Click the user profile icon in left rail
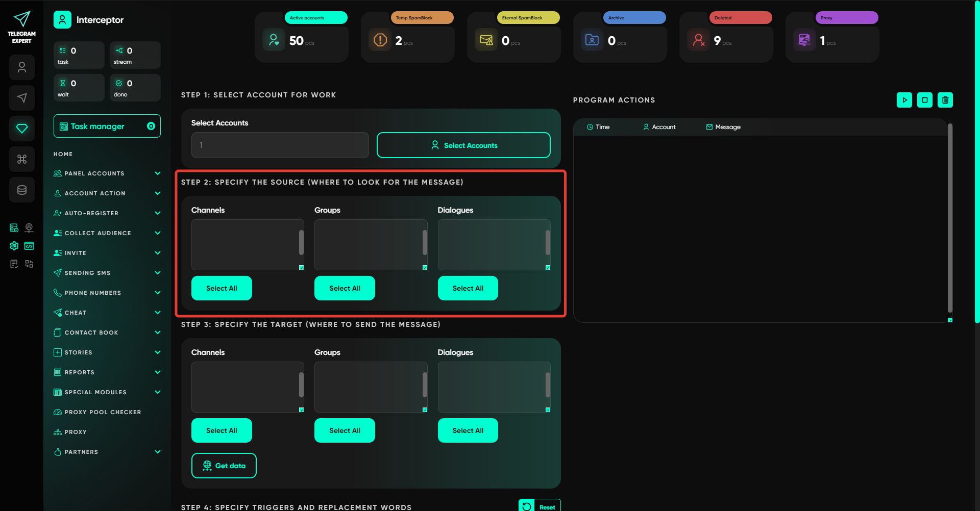The height and width of the screenshot is (511, 980). 22,67
